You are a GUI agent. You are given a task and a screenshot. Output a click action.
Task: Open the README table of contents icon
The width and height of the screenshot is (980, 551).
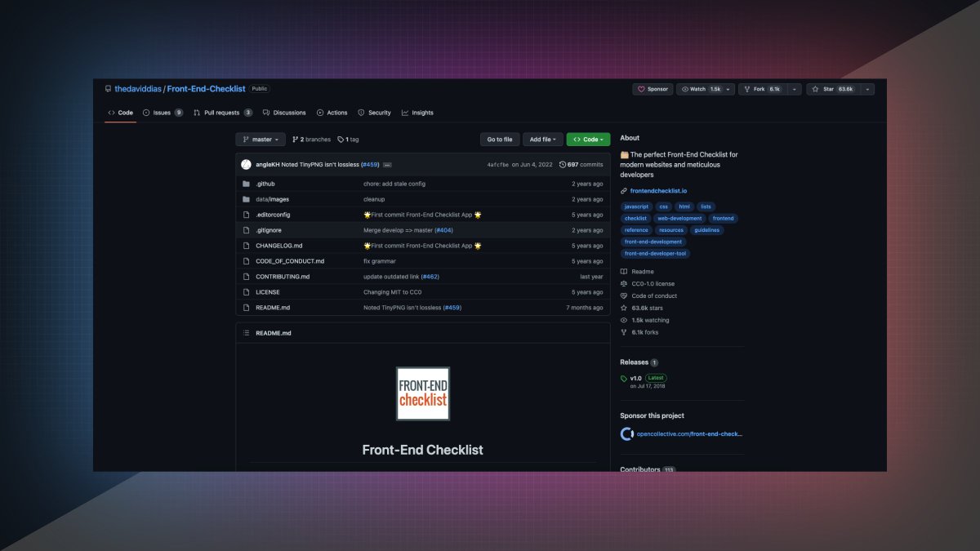tap(245, 332)
